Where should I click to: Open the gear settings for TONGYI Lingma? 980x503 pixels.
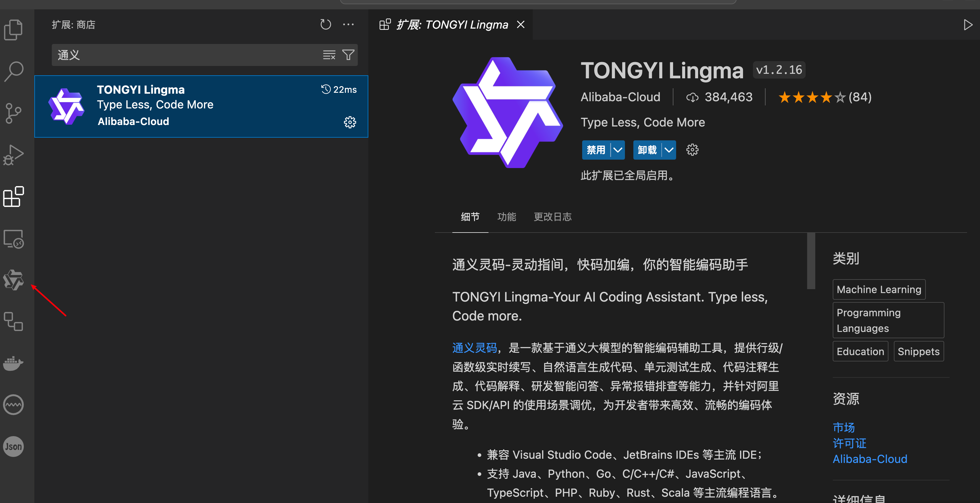click(350, 122)
